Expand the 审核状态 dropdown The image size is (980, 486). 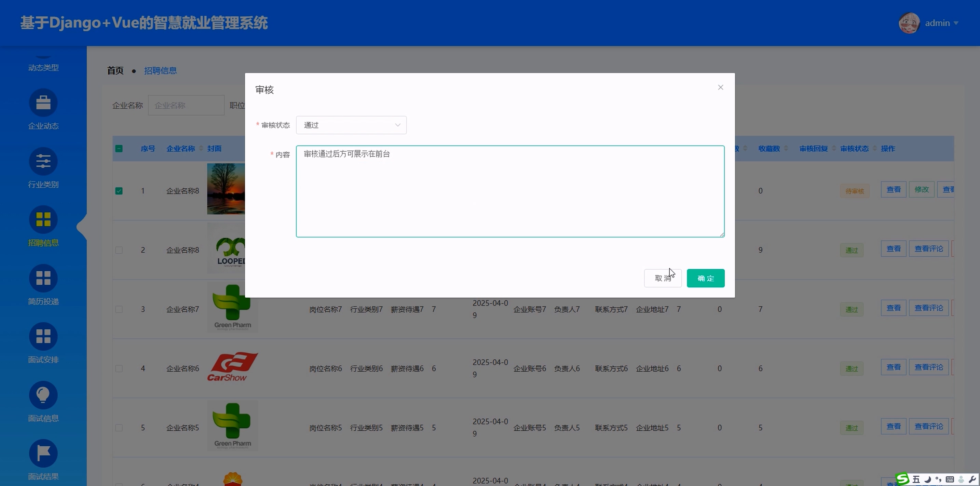tap(351, 125)
